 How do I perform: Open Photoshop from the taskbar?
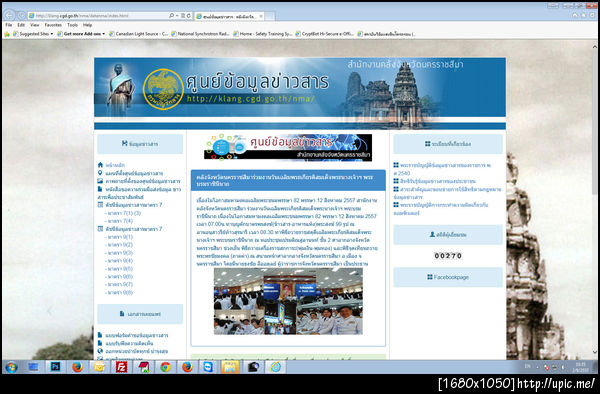[x=55, y=367]
